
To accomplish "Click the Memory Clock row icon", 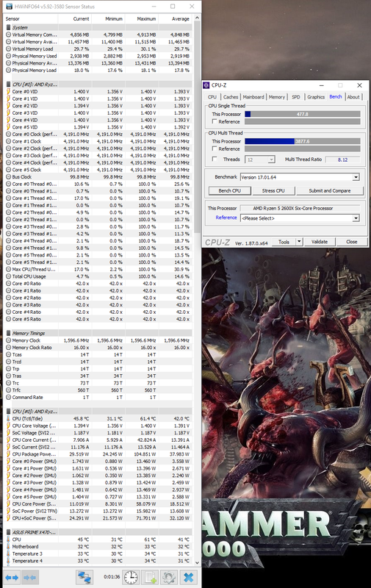I will 9,340.
